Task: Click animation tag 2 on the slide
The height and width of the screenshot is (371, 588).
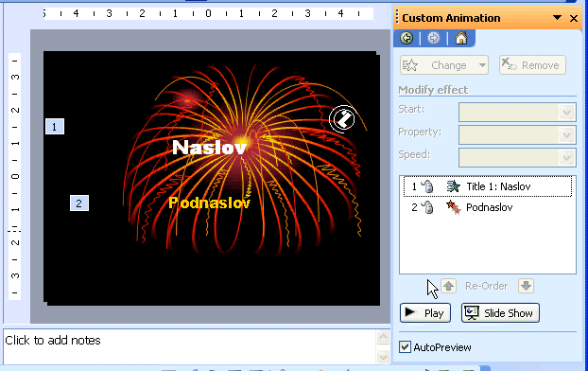Action: click(79, 203)
